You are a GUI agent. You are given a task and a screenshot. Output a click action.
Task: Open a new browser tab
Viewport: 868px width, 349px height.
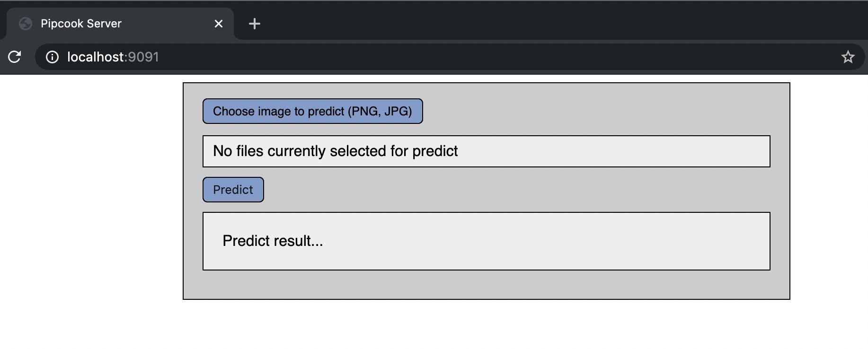[255, 24]
